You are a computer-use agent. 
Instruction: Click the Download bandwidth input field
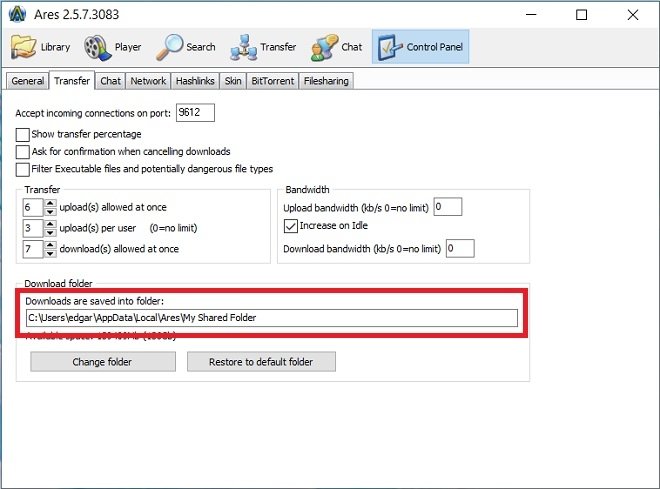(460, 248)
